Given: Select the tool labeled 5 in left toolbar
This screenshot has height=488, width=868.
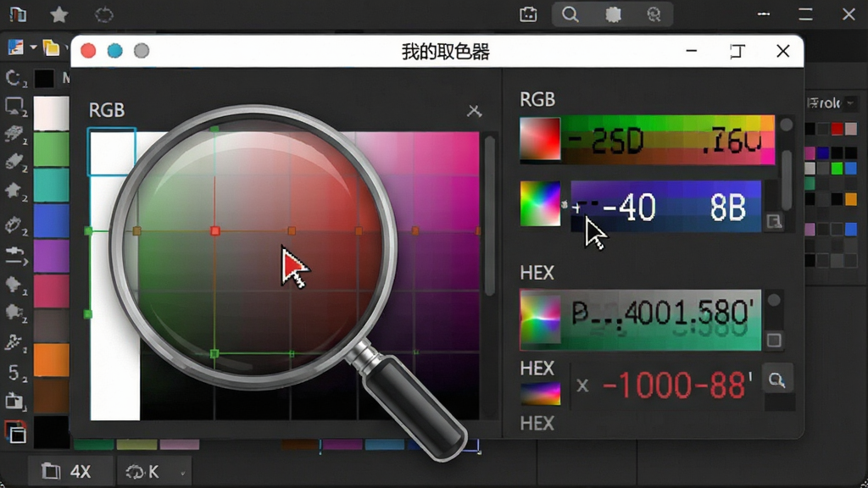Looking at the screenshot, I should tap(15, 373).
